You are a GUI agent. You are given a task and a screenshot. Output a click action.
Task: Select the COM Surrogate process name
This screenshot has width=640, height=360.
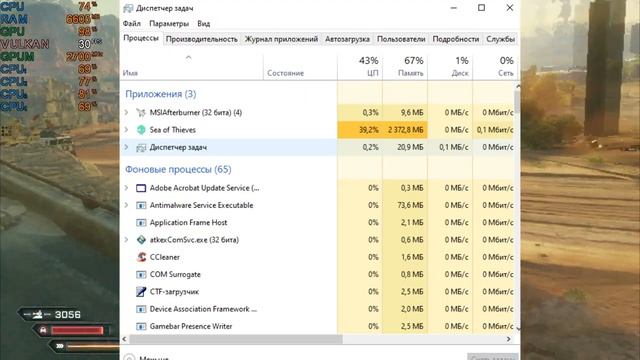point(175,274)
